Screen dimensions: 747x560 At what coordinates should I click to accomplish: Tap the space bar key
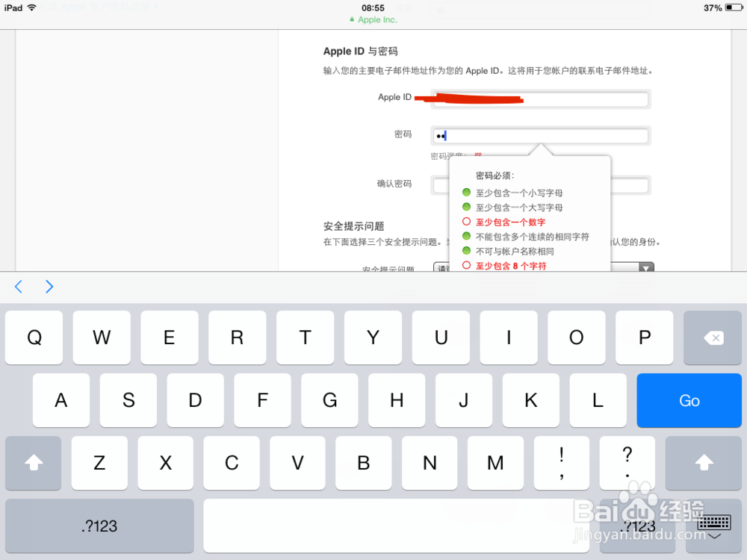click(x=396, y=526)
